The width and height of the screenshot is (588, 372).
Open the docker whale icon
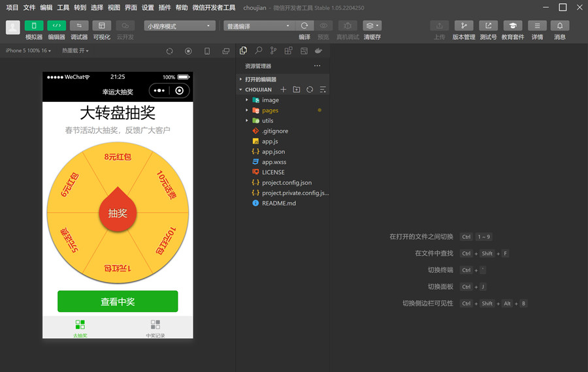point(319,50)
